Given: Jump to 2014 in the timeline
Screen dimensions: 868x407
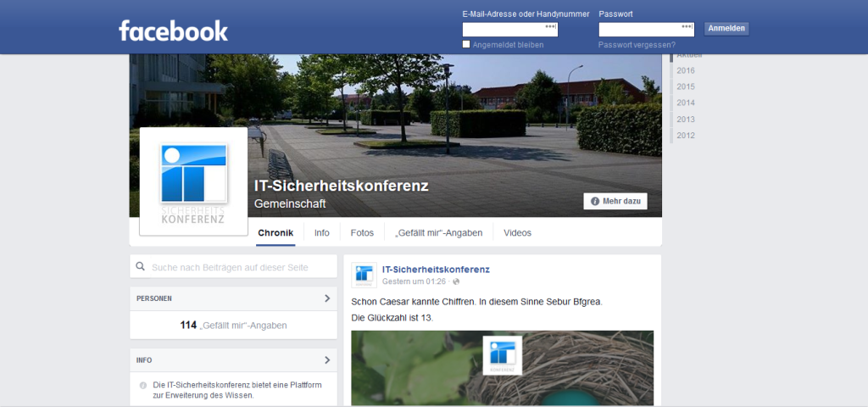Looking at the screenshot, I should (685, 103).
